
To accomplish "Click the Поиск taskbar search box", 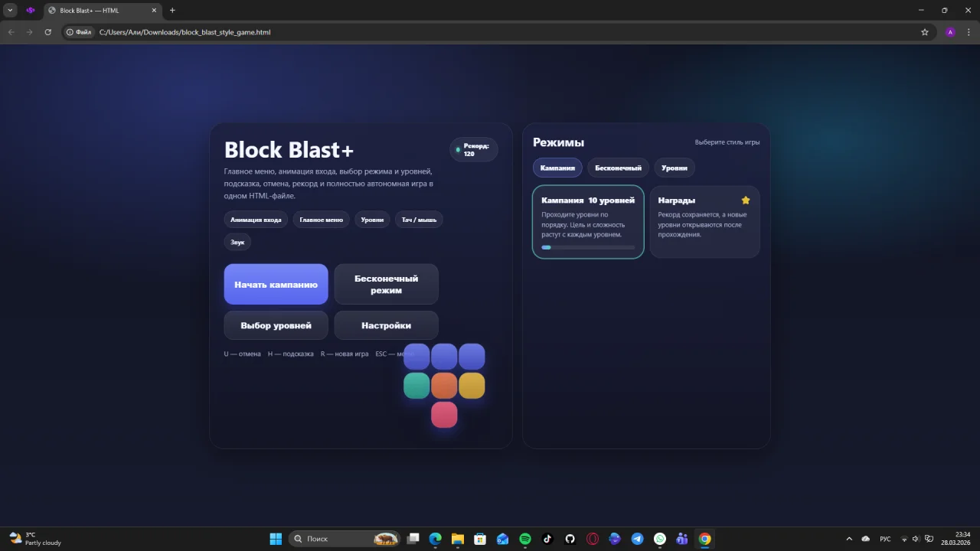I will [x=345, y=539].
